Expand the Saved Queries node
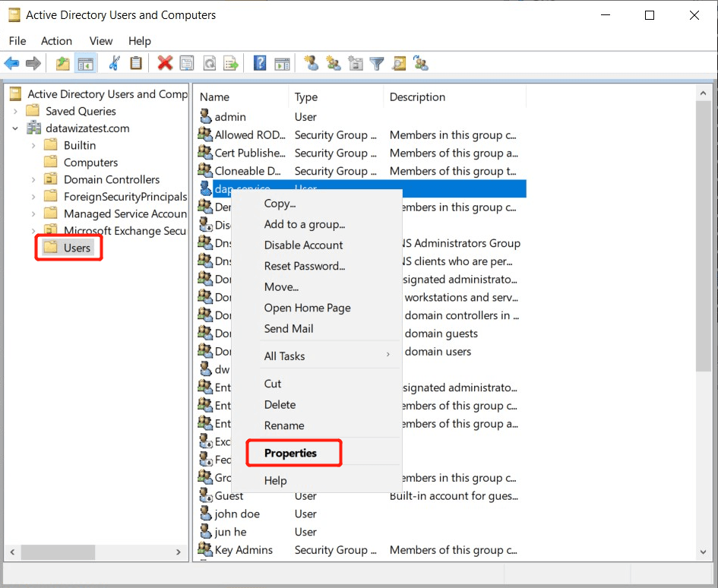This screenshot has width=718, height=588. [x=15, y=111]
